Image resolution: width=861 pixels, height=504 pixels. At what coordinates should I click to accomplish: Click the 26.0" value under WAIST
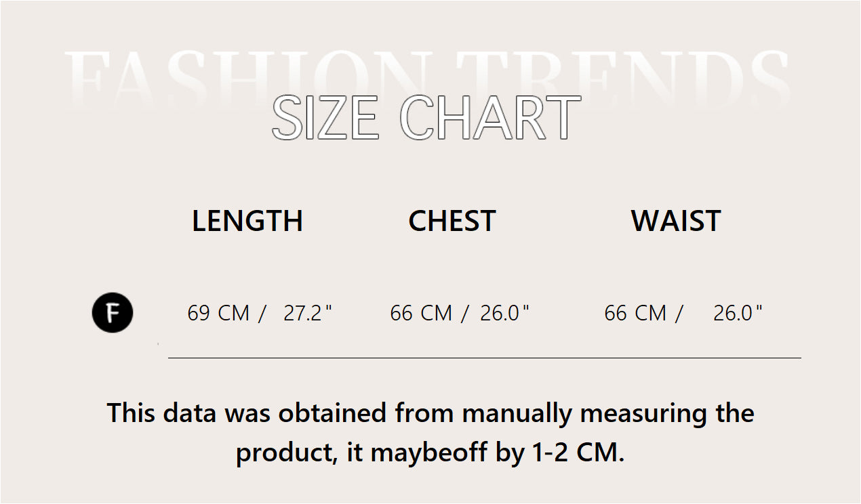738,313
